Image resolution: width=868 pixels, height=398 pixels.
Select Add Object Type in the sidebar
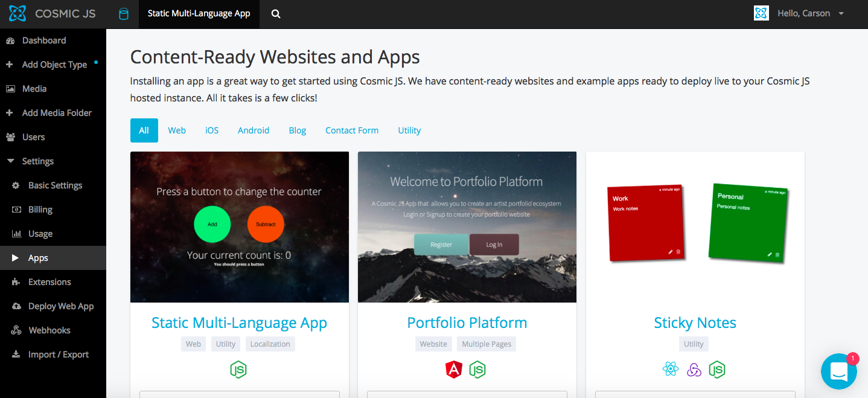(x=54, y=65)
